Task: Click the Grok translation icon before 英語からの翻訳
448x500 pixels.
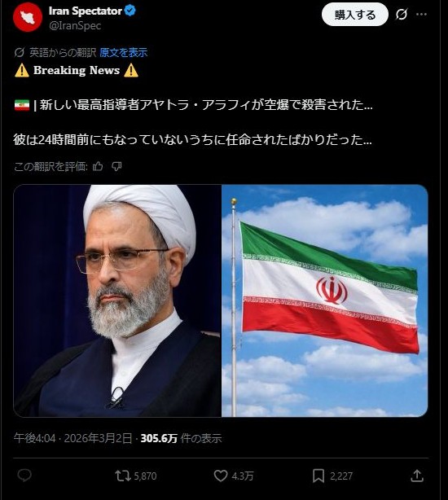Action: click(x=19, y=53)
